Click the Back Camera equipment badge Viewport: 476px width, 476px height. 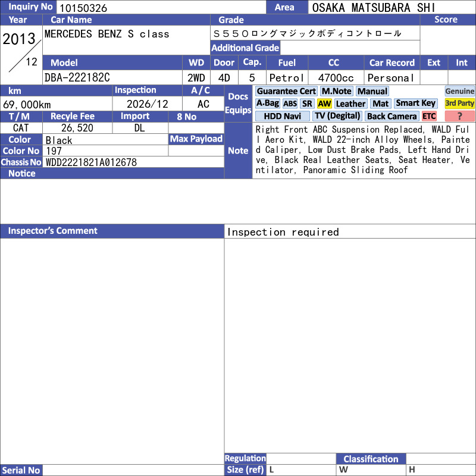coord(392,116)
